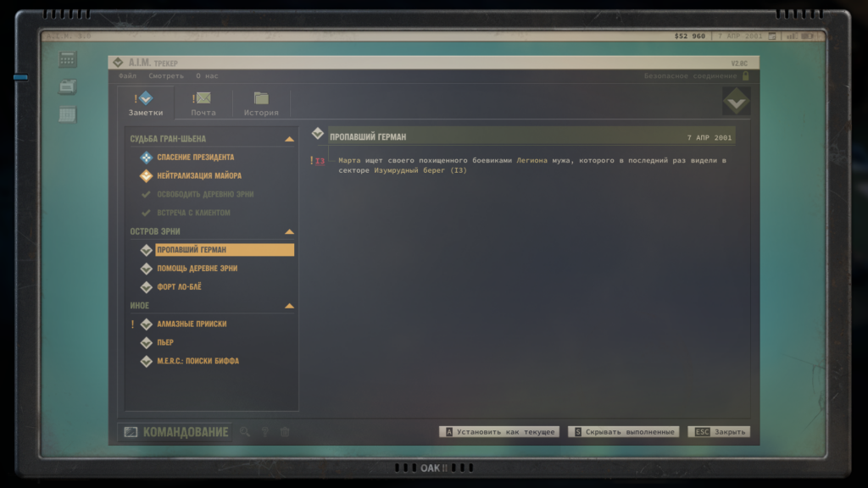Click the Спасение президента quest icon
Screen dimensions: 868x488
pyautogui.click(x=146, y=158)
